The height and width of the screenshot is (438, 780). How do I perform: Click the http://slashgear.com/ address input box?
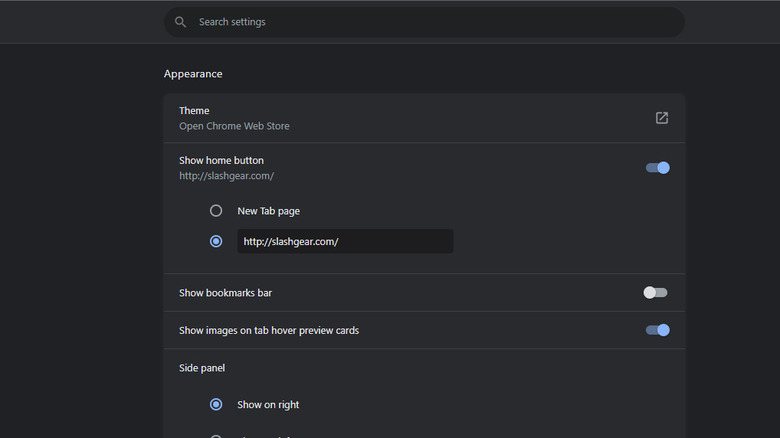pyautogui.click(x=344, y=241)
